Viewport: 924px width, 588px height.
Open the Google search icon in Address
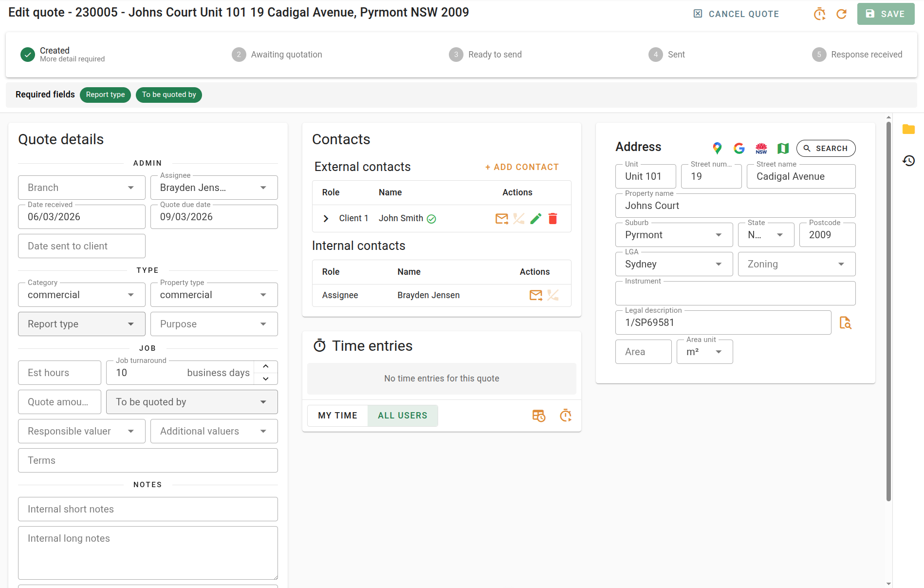[739, 148]
